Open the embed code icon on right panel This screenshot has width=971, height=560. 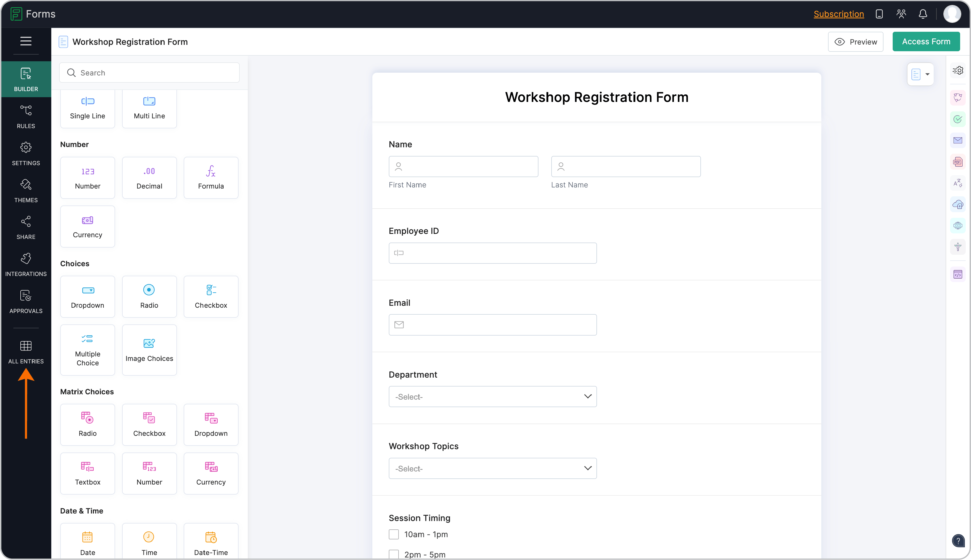click(958, 275)
